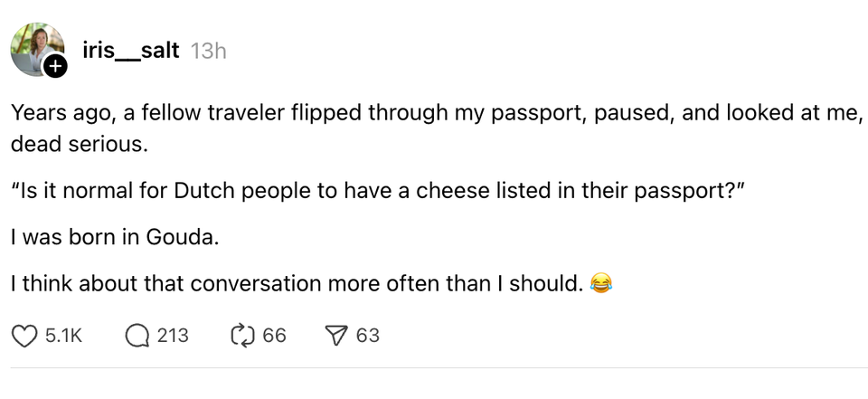Viewport: 868px width, 399px height.
Task: Open the post at the 'Years ago' line
Action: pos(437,113)
